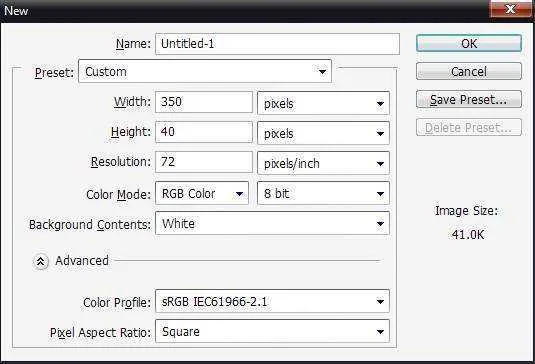Viewport: 535px width, 364px height.
Task: Open the Width units dropdown
Action: coord(323,103)
